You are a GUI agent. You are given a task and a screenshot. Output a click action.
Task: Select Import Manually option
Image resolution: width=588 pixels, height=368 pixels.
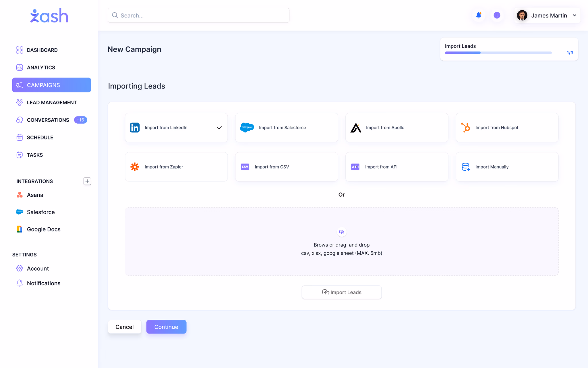507,167
